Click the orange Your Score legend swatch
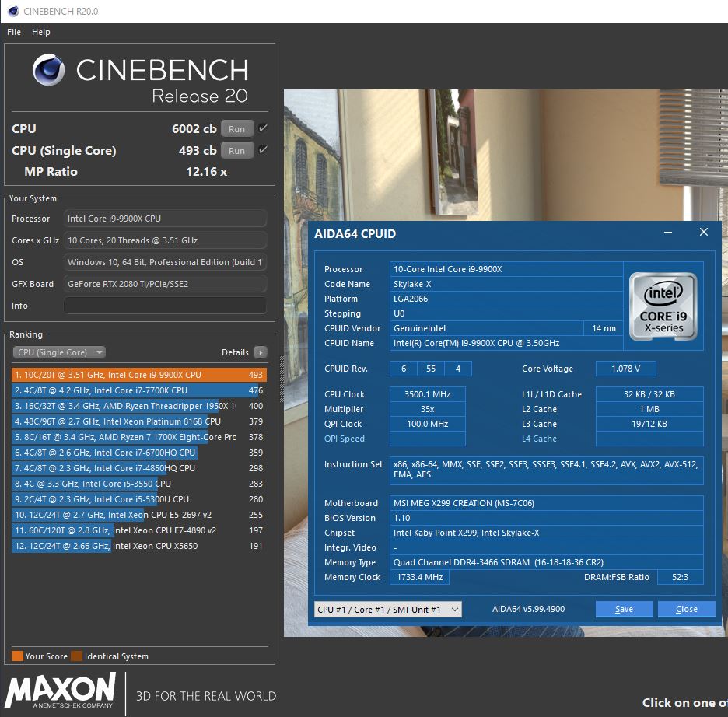The width and height of the screenshot is (728, 717). [17, 656]
